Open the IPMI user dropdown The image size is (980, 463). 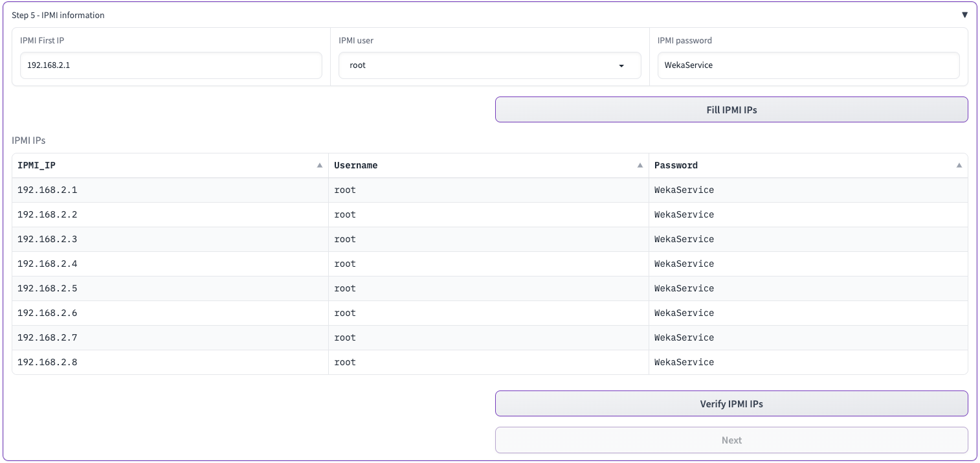(489, 65)
